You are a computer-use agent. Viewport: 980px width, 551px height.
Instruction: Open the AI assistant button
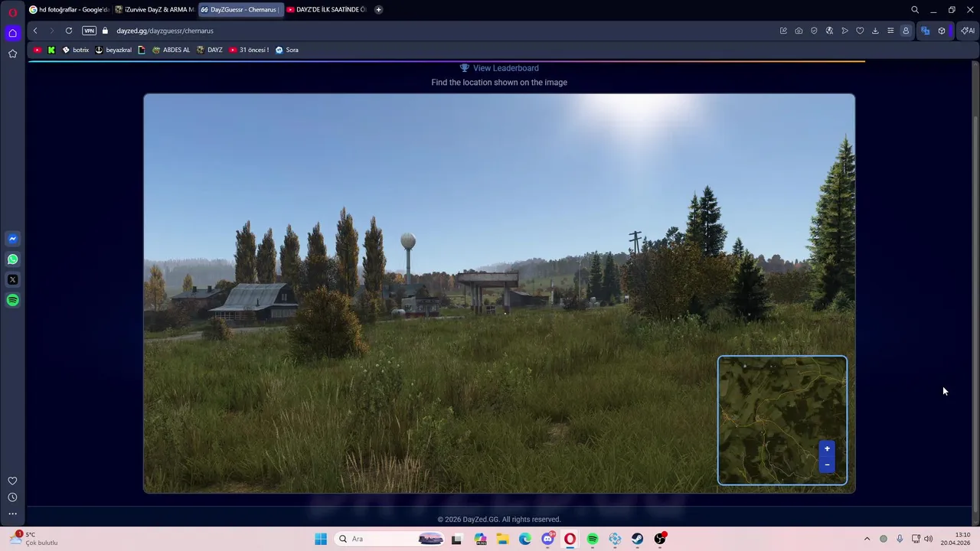tap(968, 31)
